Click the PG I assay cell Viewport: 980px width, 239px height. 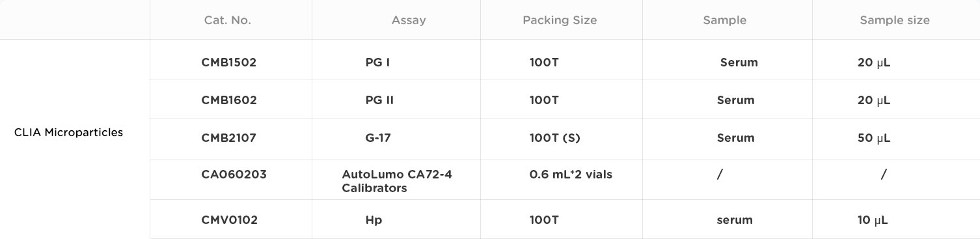coord(378,63)
